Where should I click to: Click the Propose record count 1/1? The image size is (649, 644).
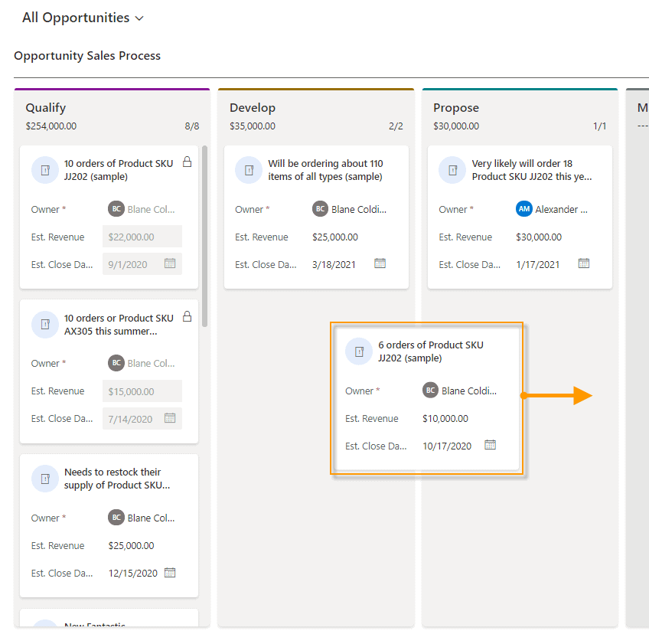pyautogui.click(x=599, y=126)
